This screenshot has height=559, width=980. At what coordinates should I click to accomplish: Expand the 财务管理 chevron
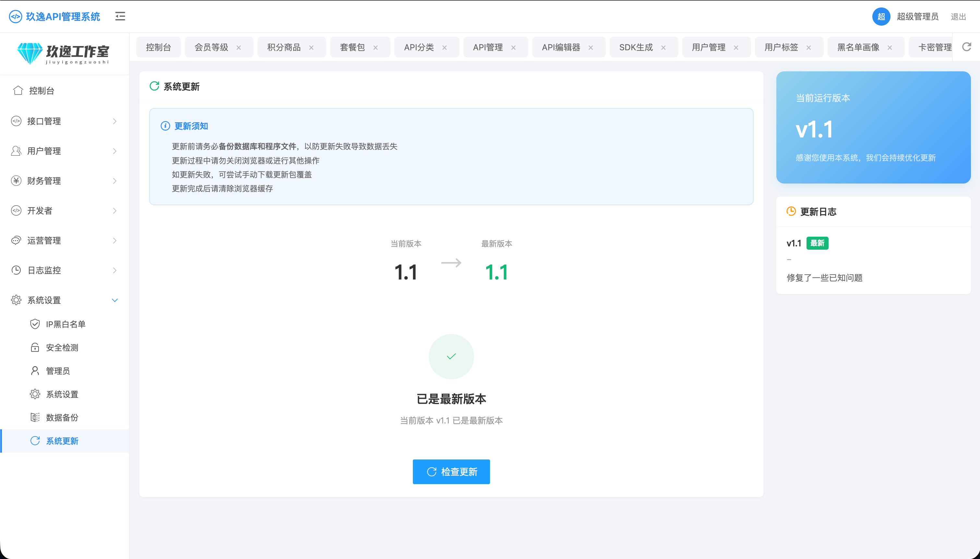point(114,181)
